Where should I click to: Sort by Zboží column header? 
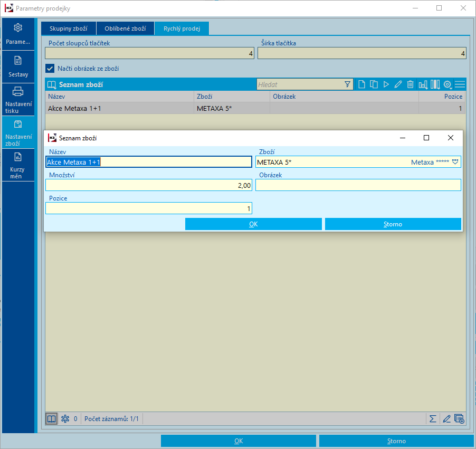(232, 97)
